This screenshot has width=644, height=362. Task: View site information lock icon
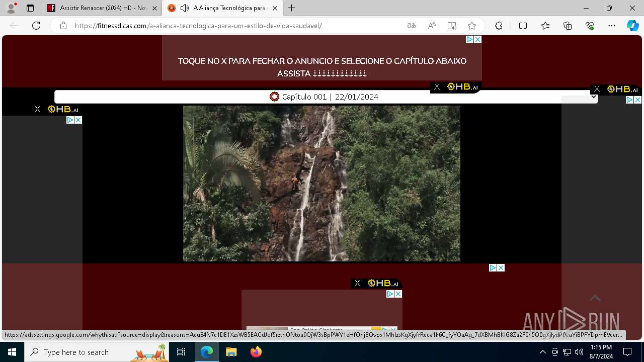pos(63,26)
